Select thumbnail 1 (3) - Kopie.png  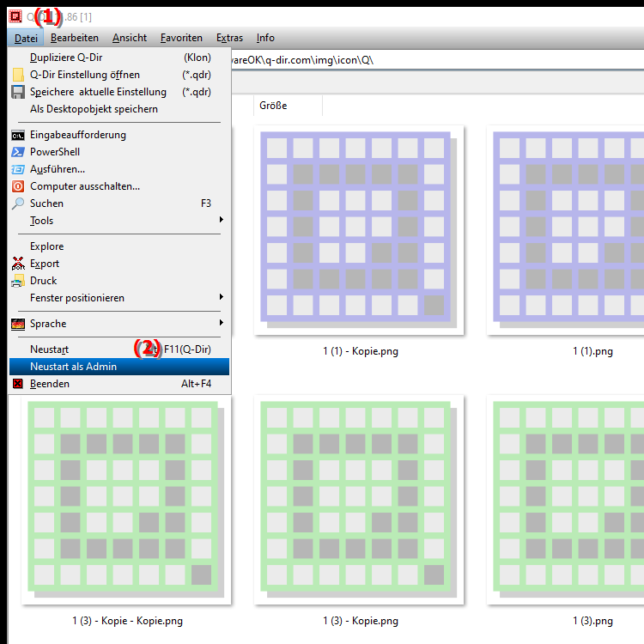click(359, 500)
